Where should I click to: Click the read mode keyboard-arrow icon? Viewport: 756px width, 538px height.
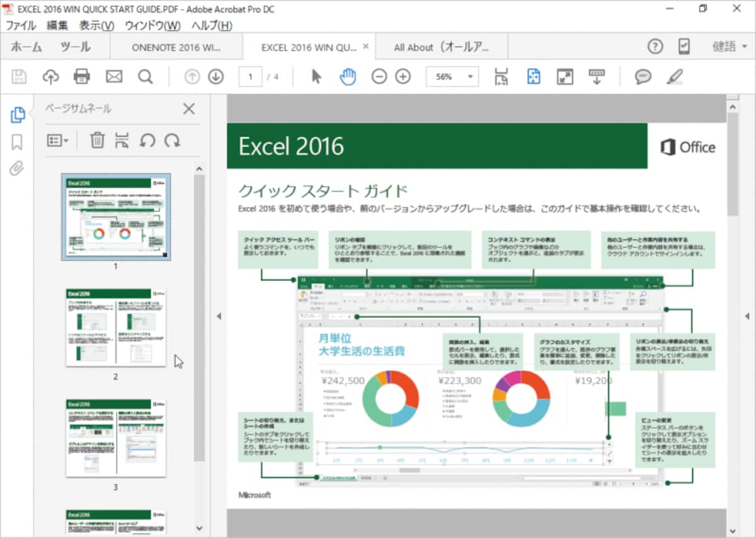597,77
